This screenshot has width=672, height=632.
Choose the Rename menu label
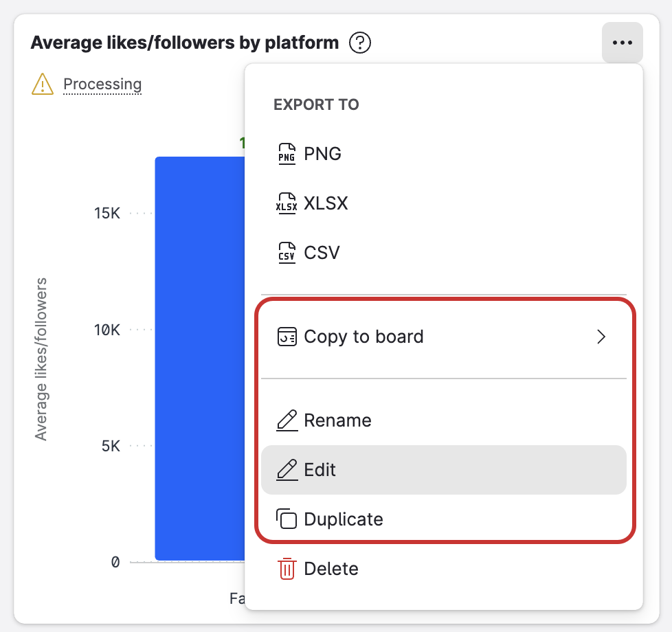point(337,420)
